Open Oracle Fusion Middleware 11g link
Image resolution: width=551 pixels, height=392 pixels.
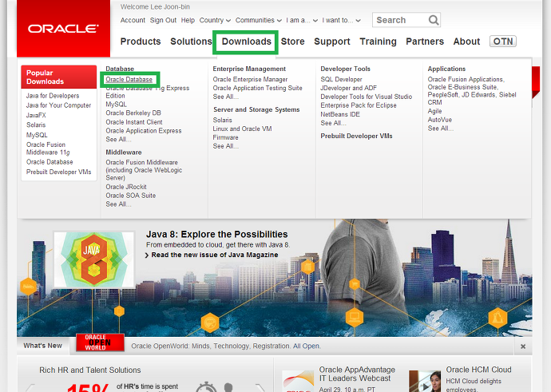tap(48, 148)
